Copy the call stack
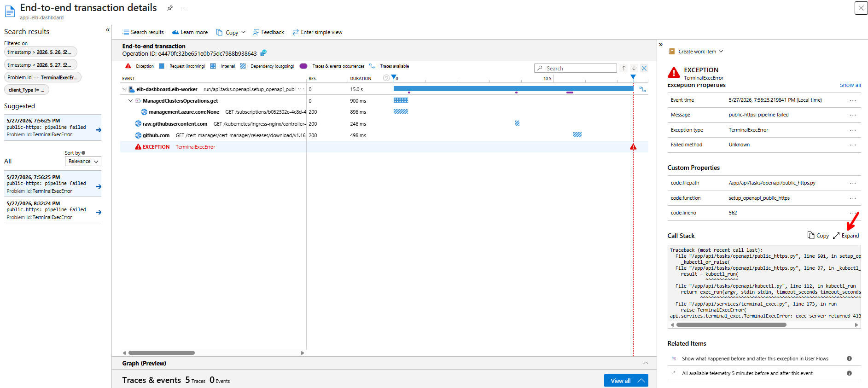Image resolution: width=868 pixels, height=388 pixels. [818, 236]
